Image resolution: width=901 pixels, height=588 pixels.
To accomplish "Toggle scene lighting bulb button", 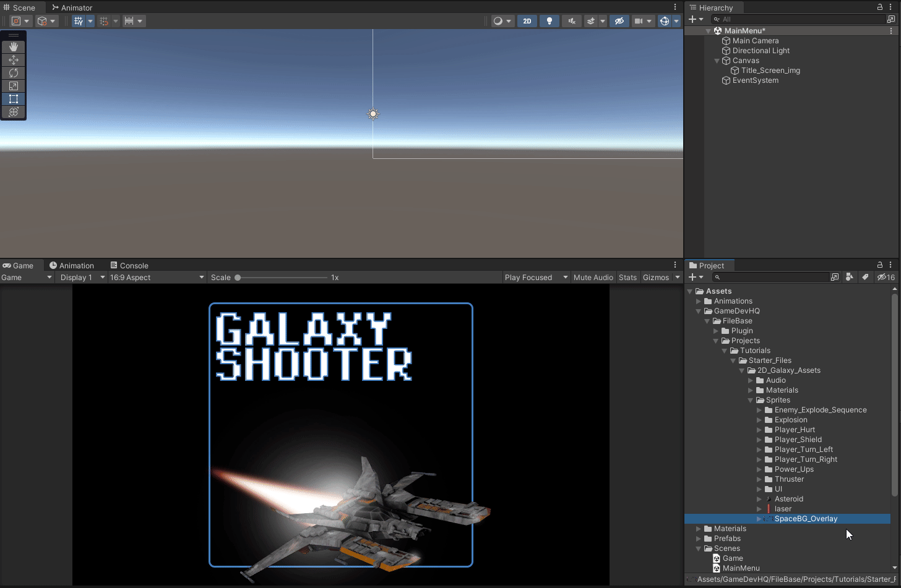I will [549, 21].
